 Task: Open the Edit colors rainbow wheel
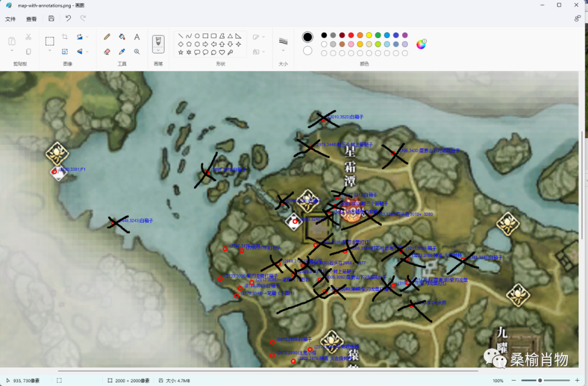point(421,44)
